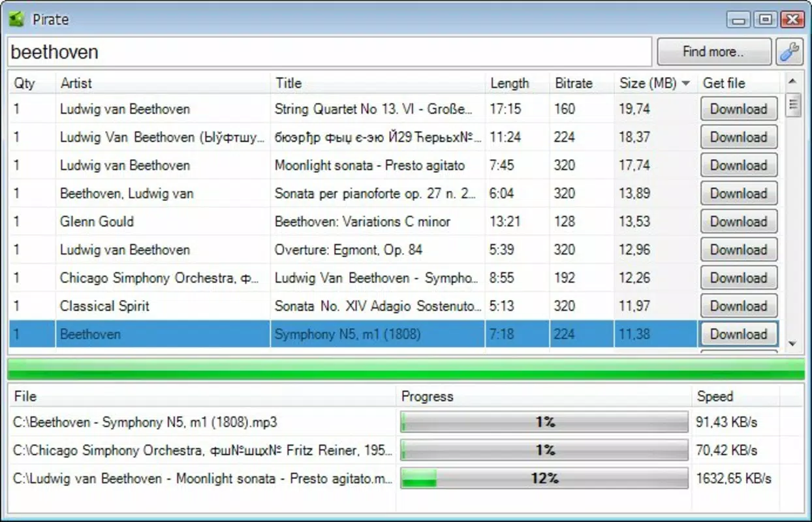812x522 pixels.
Task: Click the Symphony N5 1% progress bar
Action: point(544,422)
